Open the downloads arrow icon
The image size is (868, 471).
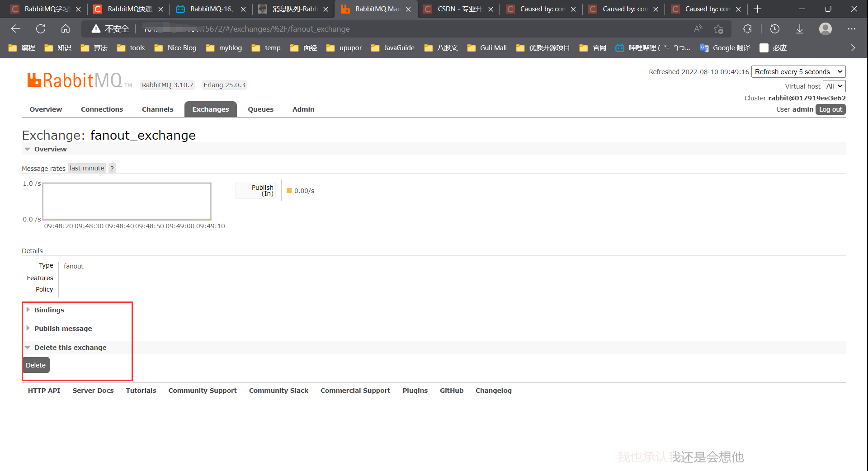click(x=799, y=29)
